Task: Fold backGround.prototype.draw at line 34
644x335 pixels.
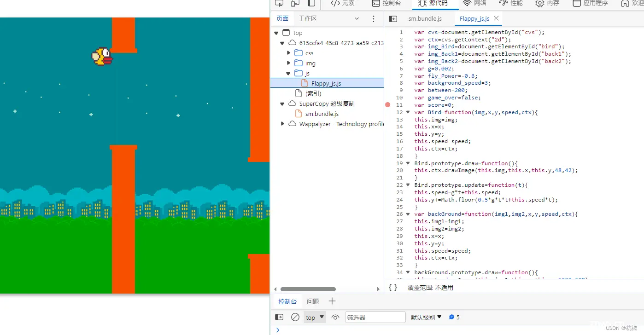Action: click(x=408, y=272)
